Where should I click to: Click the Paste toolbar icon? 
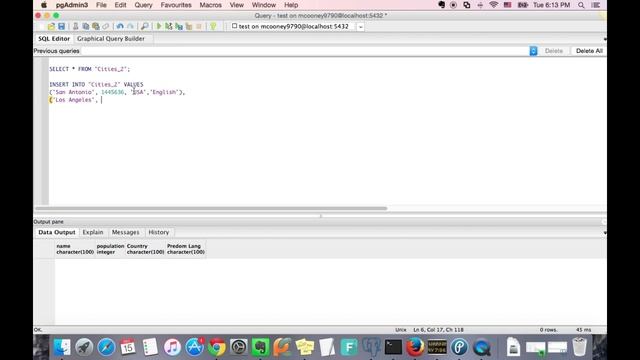point(96,27)
